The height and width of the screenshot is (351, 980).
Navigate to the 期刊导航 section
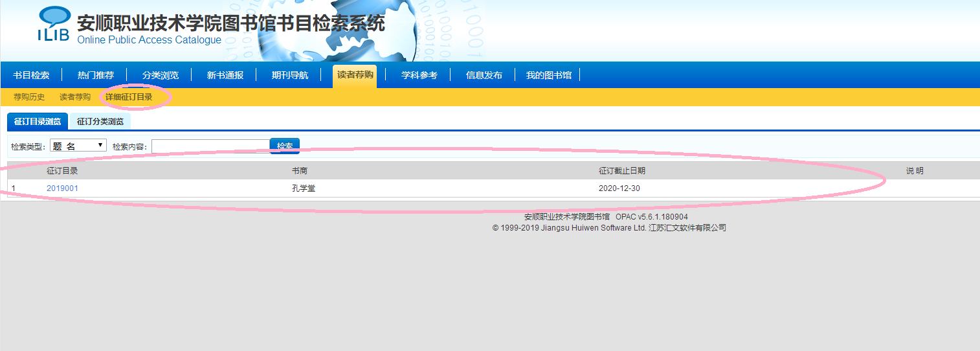pos(290,75)
